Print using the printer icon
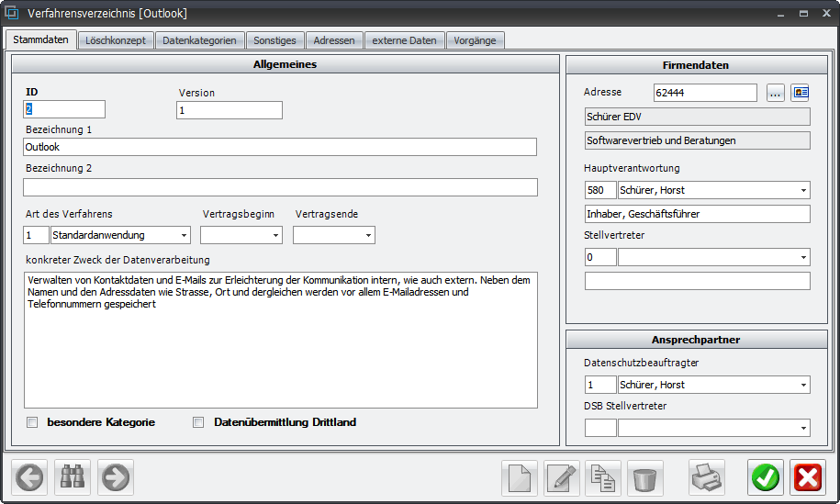Image resolution: width=840 pixels, height=504 pixels. [x=707, y=477]
